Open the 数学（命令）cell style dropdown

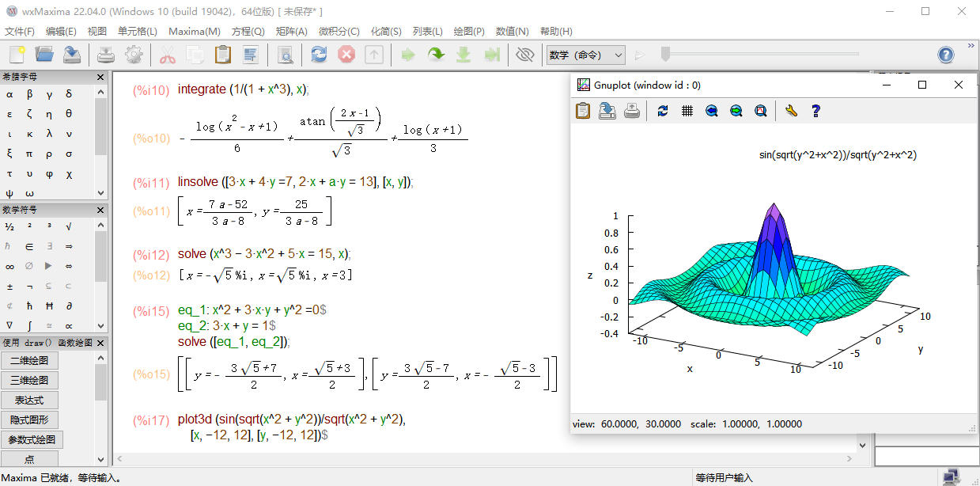pyautogui.click(x=586, y=55)
